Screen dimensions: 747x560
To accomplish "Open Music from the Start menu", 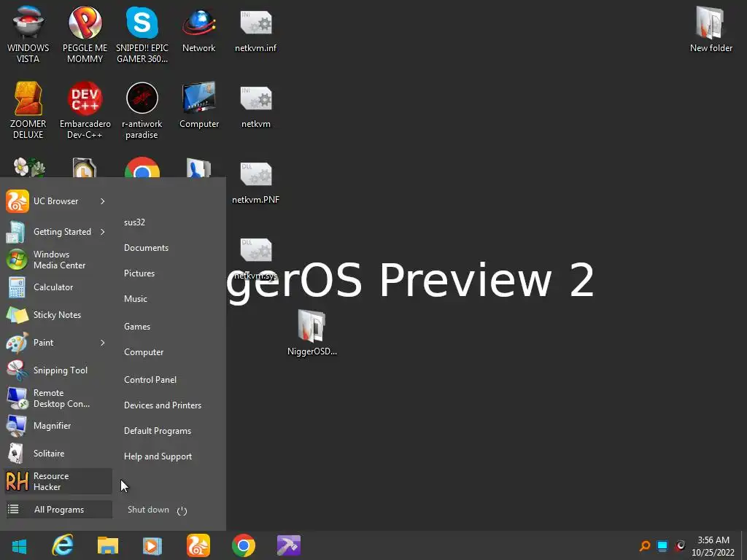I will [135, 299].
